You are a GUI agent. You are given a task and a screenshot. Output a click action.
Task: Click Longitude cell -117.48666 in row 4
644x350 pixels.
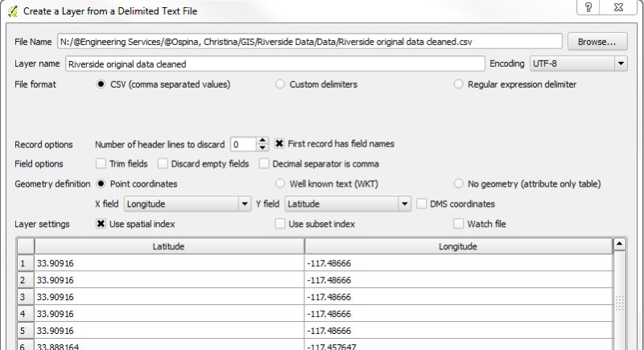[x=458, y=314]
